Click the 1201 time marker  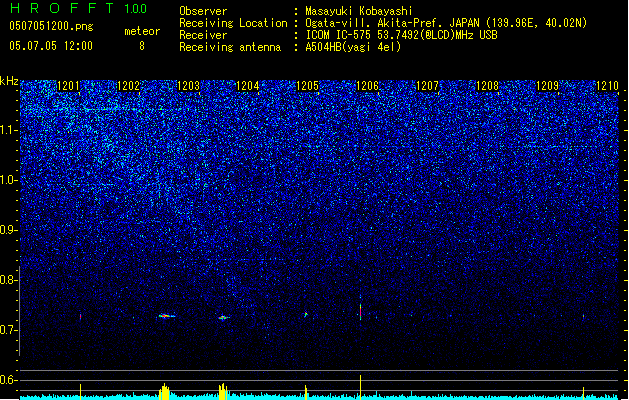[68, 85]
